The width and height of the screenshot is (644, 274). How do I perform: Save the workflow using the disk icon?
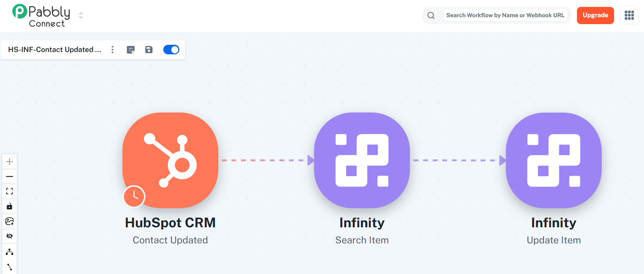(149, 50)
